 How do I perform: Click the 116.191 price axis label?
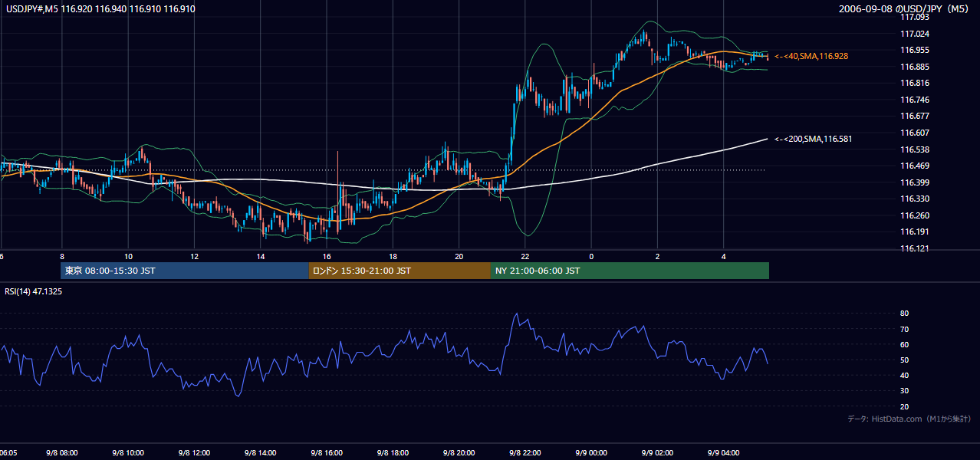916,232
